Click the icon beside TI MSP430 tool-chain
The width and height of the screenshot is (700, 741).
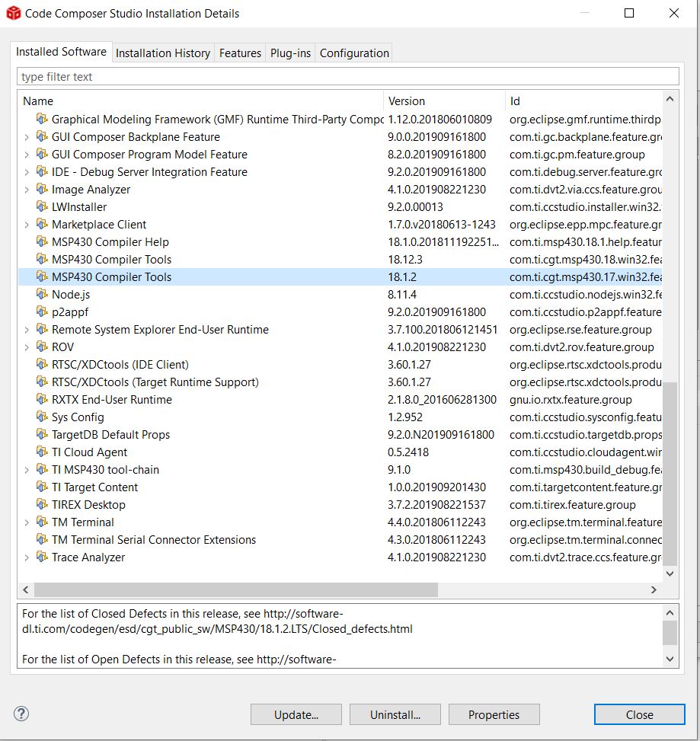click(42, 469)
